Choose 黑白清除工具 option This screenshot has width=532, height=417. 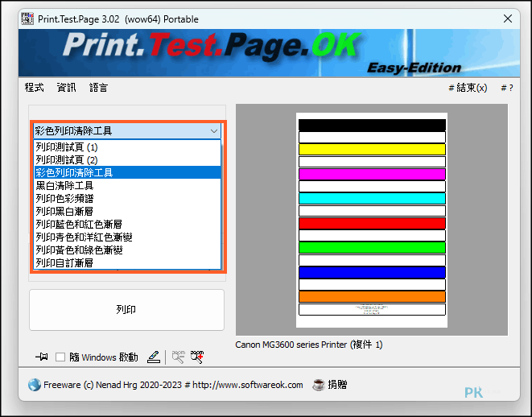127,186
